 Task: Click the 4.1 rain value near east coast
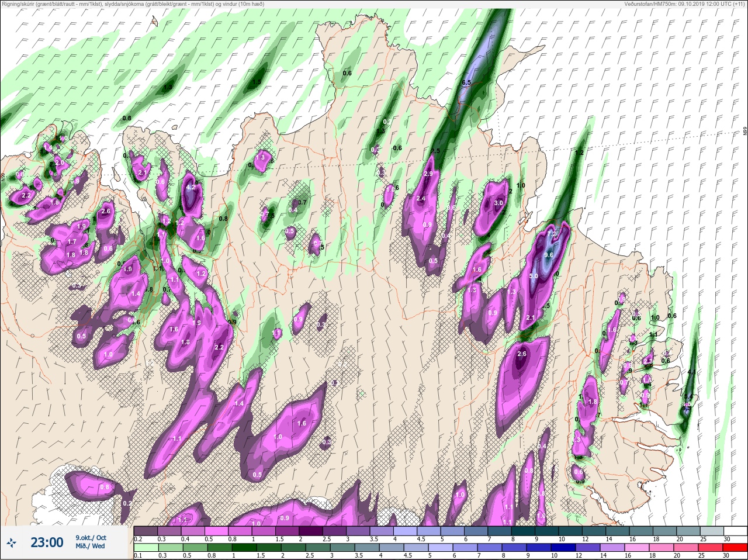(692, 372)
